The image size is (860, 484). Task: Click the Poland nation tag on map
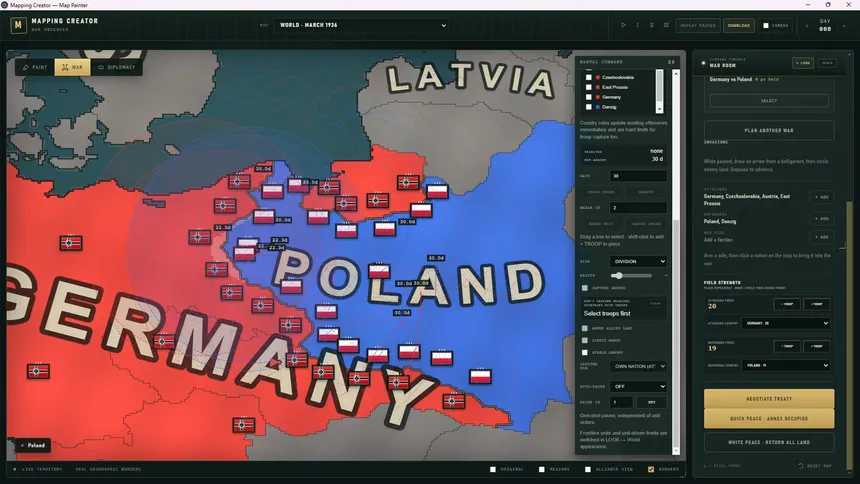(x=33, y=446)
